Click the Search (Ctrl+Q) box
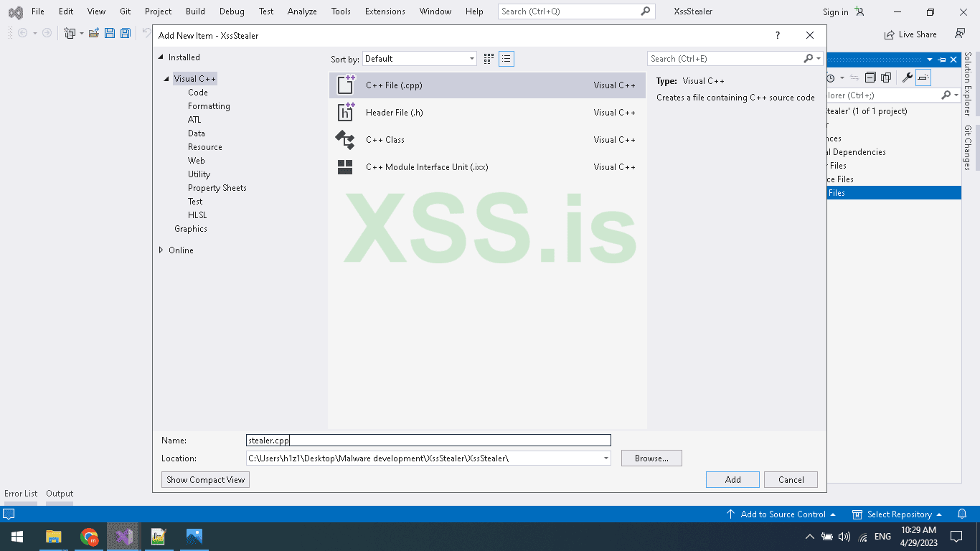Viewport: 980px width, 551px height. click(577, 11)
